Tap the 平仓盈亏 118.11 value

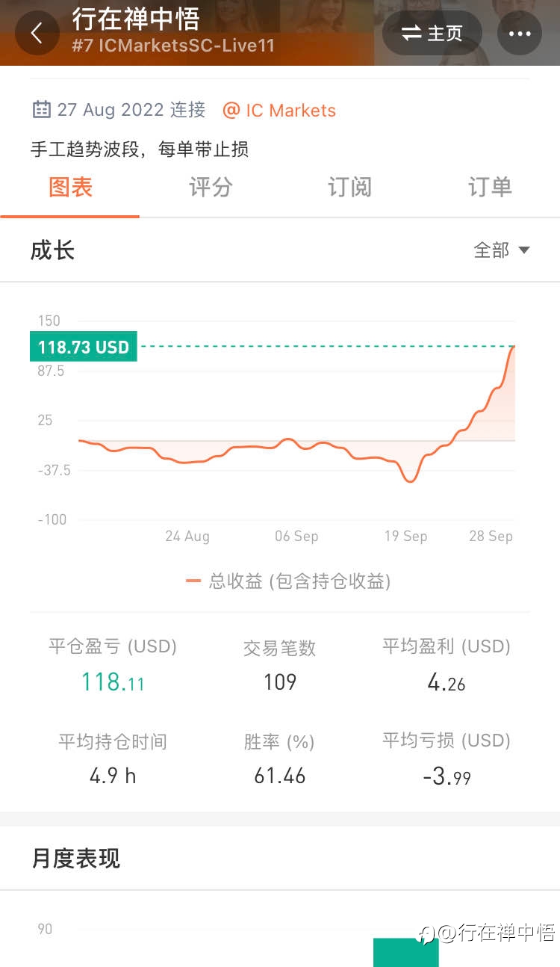tap(113, 682)
